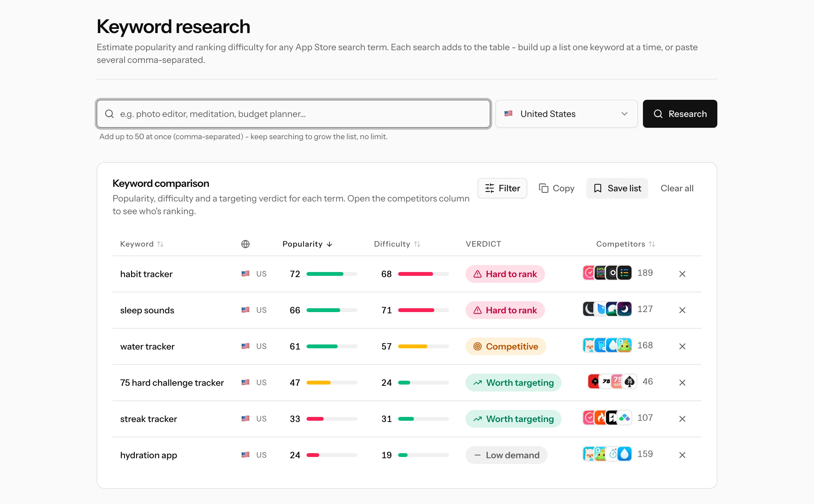Click the keyword search input field
814x504 pixels.
coord(293,114)
